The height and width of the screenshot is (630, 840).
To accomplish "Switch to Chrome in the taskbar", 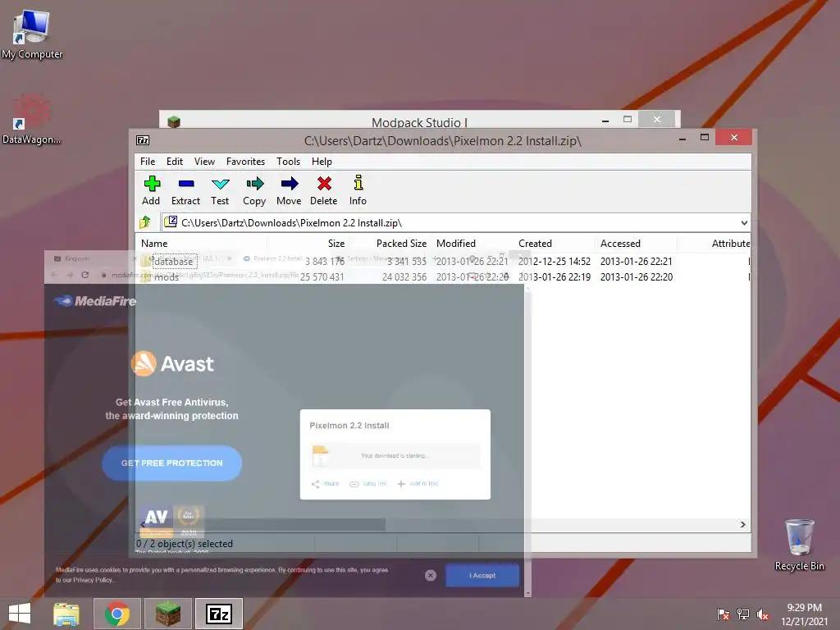I will [117, 614].
